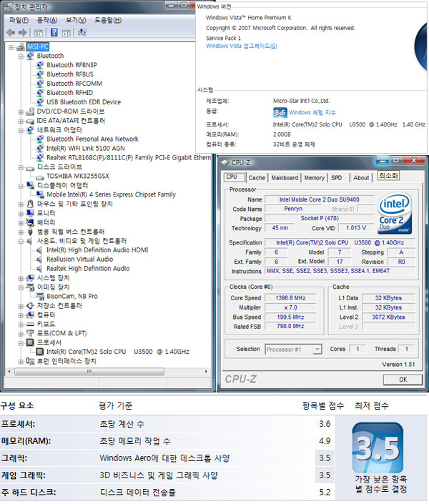Click the keyboard category icon in device tree
The width and height of the screenshot is (429, 504).
click(x=30, y=324)
